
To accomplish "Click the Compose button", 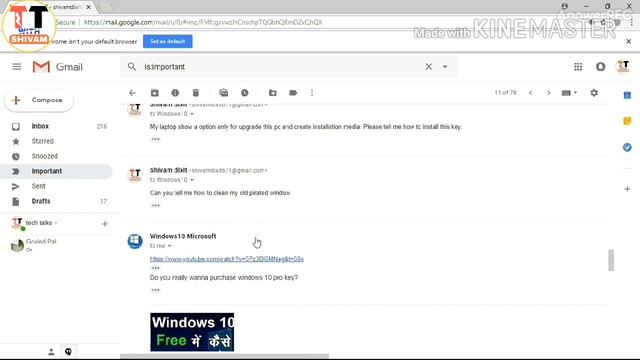I will pos(39,100).
